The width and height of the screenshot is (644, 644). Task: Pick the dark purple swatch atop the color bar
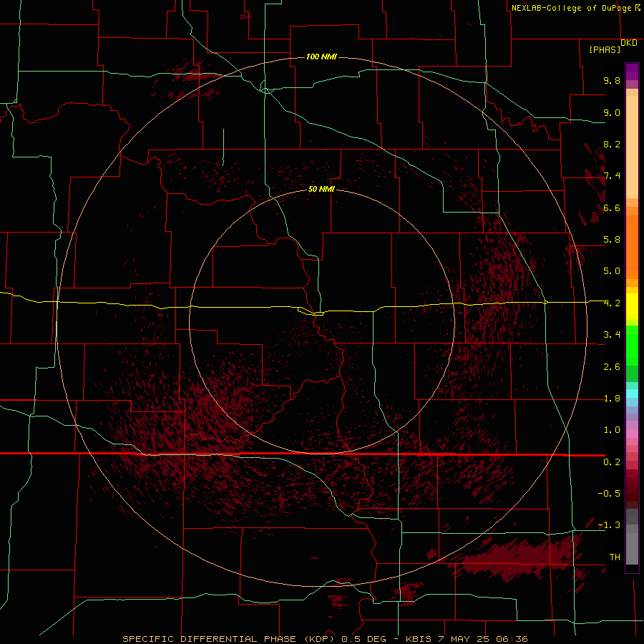pyautogui.click(x=632, y=68)
